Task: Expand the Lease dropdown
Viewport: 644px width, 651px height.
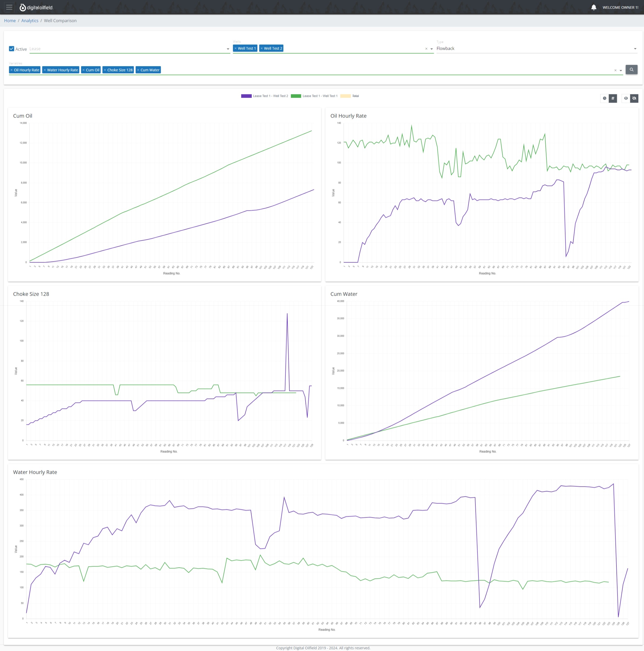Action: click(x=228, y=49)
